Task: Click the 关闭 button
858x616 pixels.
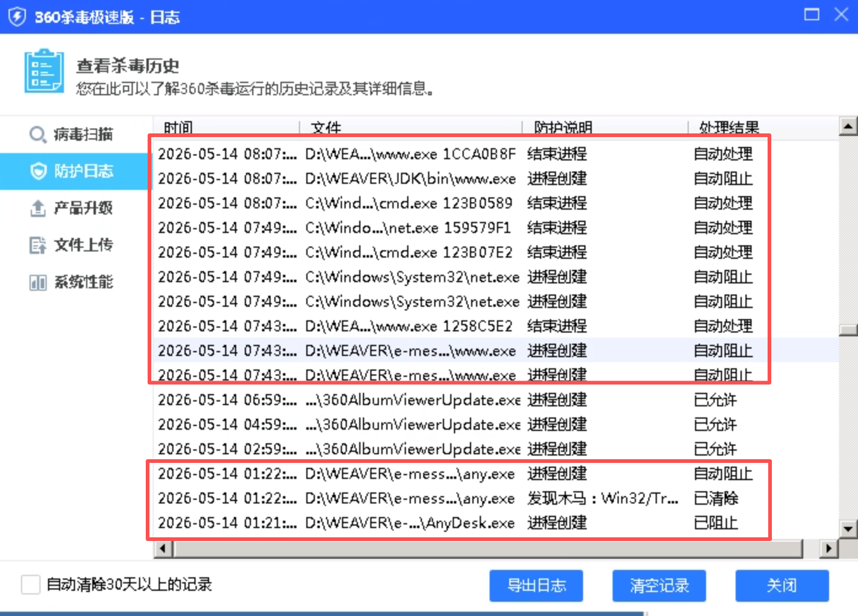Action: pos(782,585)
